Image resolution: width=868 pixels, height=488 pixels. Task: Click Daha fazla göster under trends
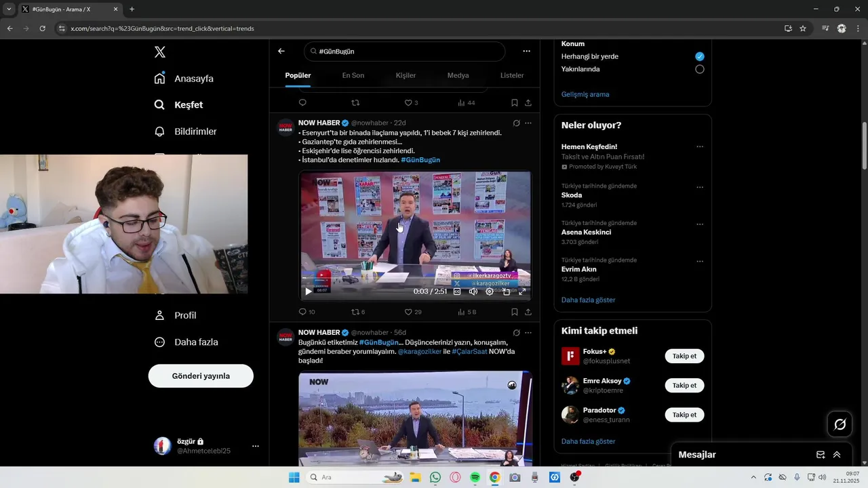(x=588, y=300)
